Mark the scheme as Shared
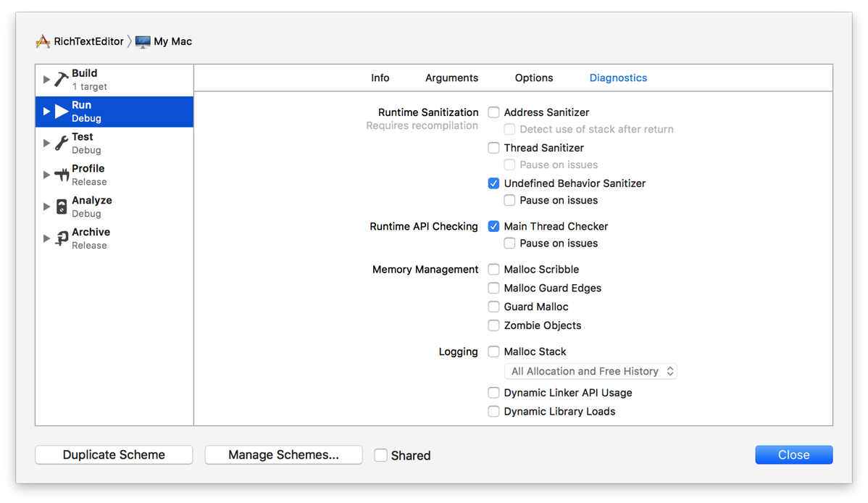868x503 pixels. click(x=380, y=455)
